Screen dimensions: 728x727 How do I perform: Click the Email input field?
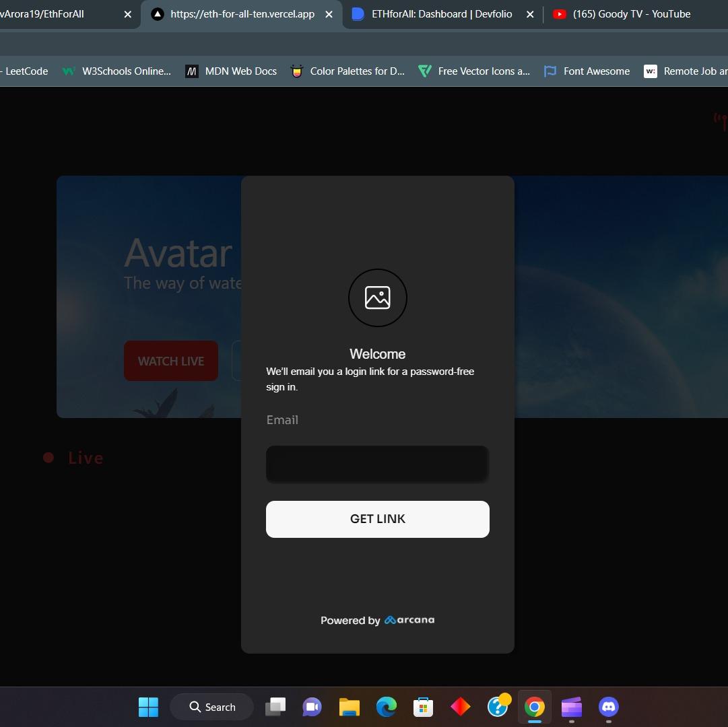tap(377, 464)
